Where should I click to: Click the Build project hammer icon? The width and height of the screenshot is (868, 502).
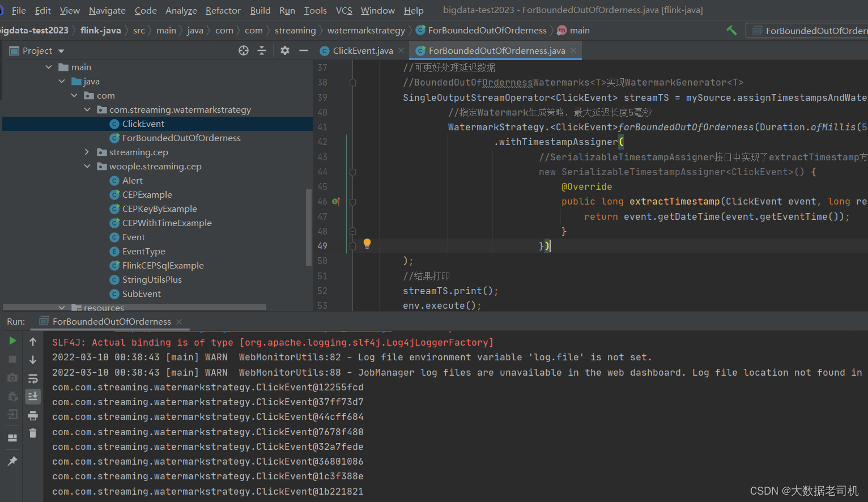point(731,30)
